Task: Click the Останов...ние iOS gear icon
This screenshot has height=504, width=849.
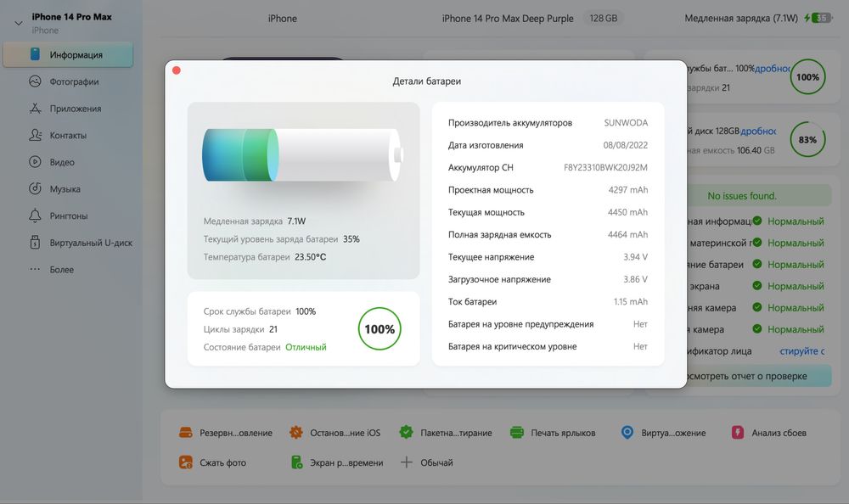Action: (x=296, y=433)
